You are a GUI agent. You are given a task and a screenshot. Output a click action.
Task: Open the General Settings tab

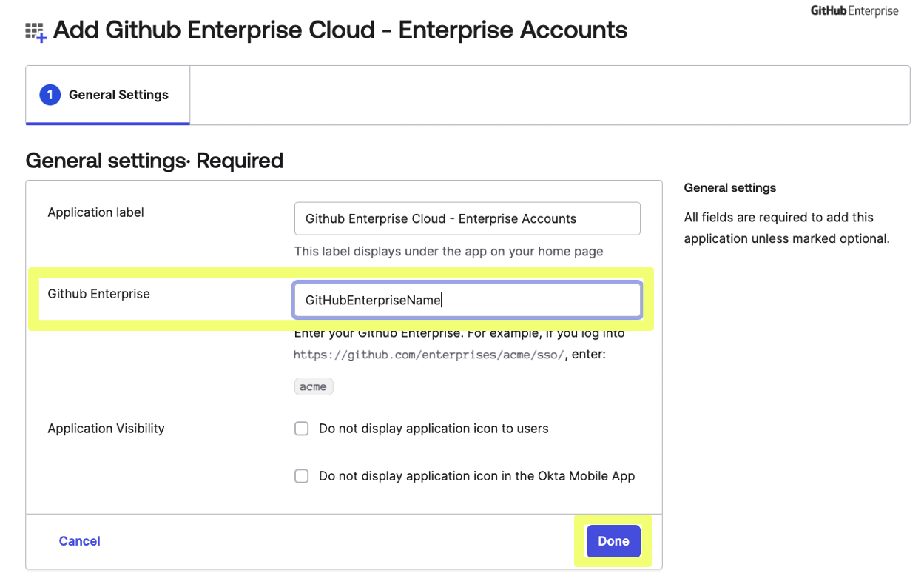[108, 95]
